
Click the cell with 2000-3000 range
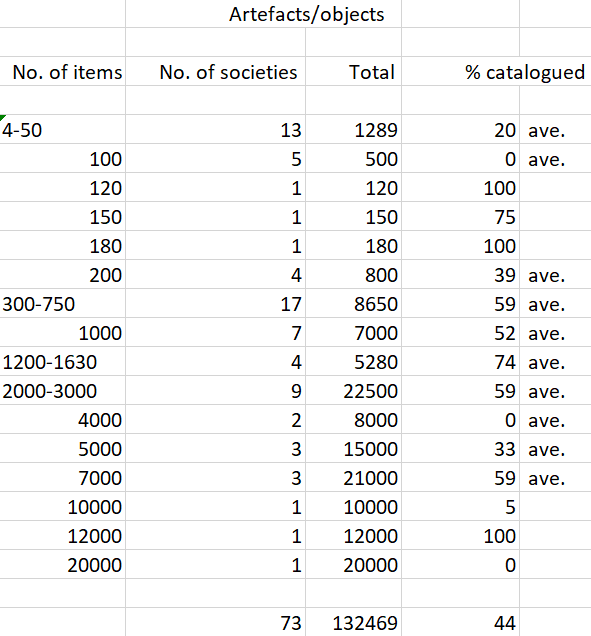62,391
